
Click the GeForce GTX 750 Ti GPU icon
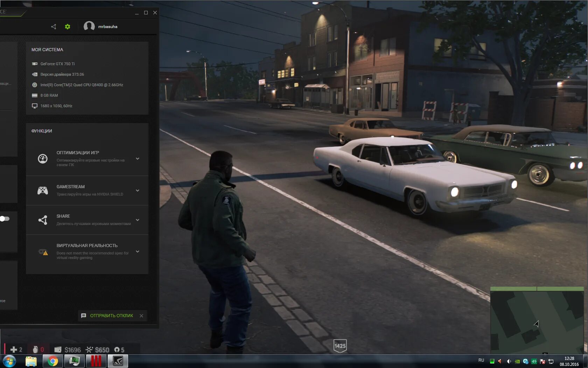pos(35,64)
